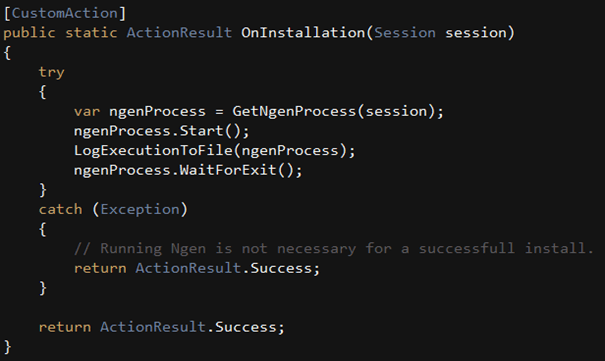
Task: Click the static keyword
Action: coord(91,33)
